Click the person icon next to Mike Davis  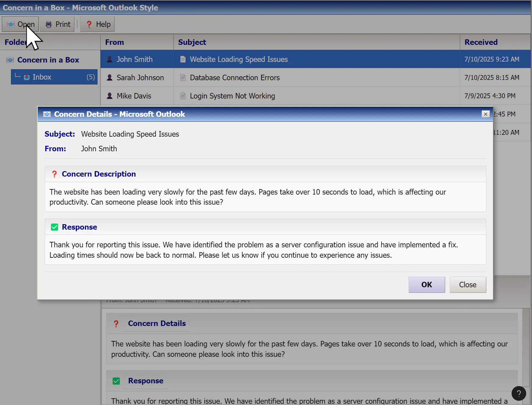(110, 96)
